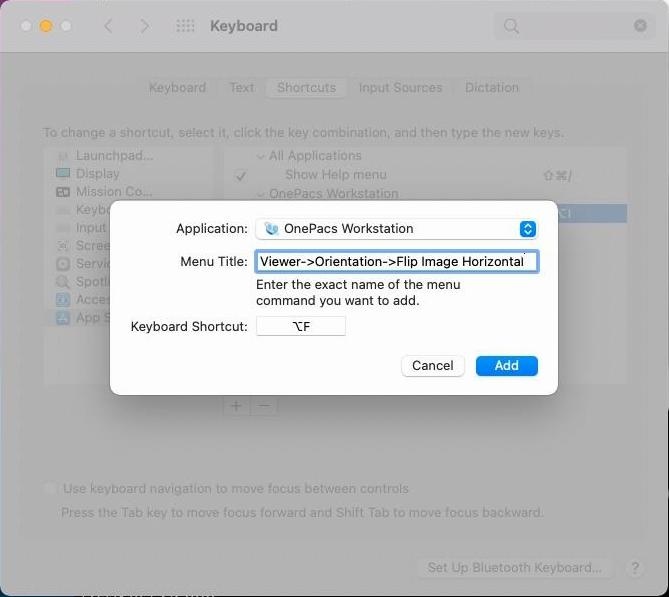The image size is (669, 597).
Task: Collapse the OnePacs Workstation group
Action: click(260, 195)
